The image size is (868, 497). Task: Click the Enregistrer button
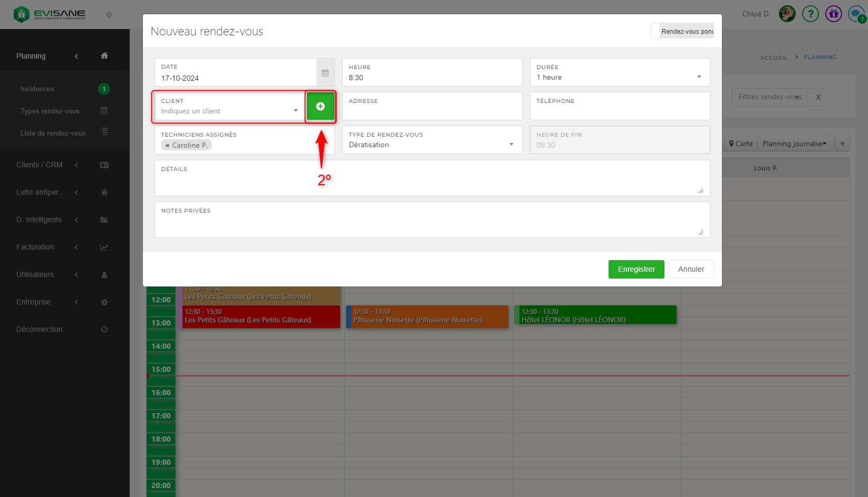click(636, 269)
